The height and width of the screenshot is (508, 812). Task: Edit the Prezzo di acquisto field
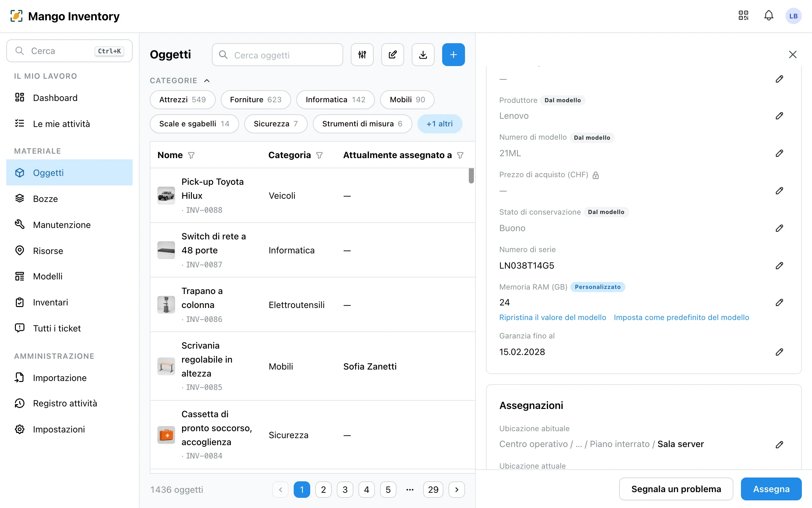[779, 191]
